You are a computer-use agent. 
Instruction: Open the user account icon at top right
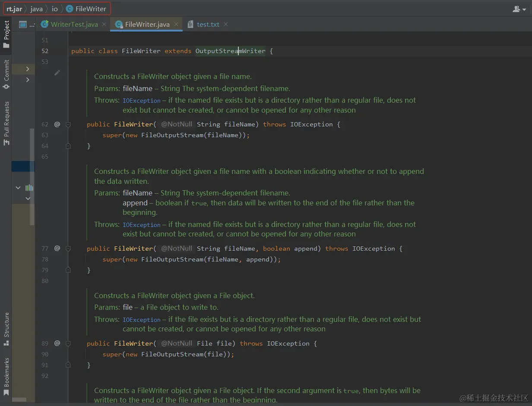pos(518,9)
